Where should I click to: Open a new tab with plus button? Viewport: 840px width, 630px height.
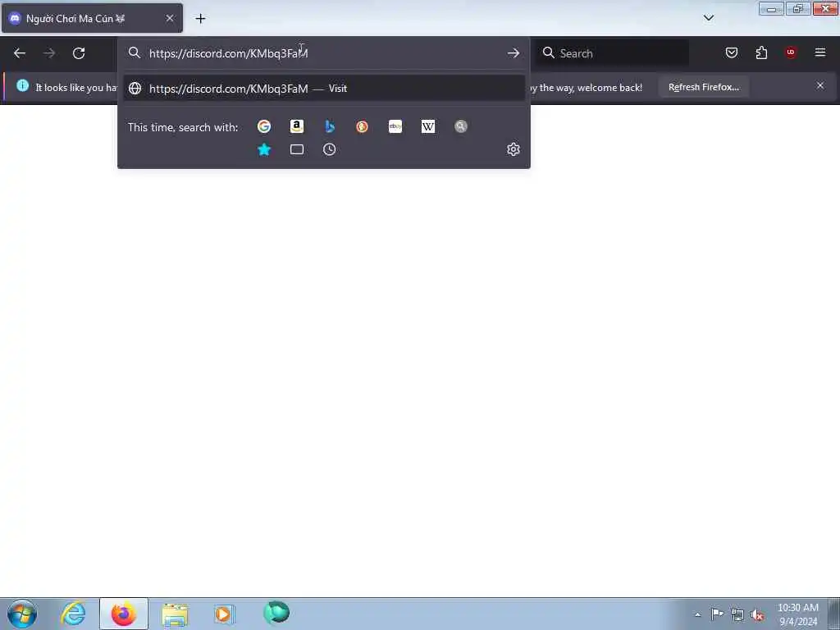point(200,19)
